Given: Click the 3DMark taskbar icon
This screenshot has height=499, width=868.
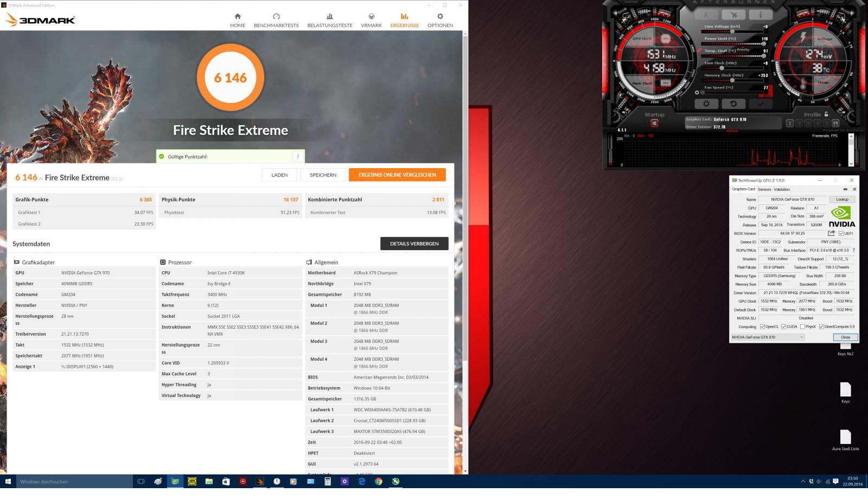Looking at the screenshot, I should (x=260, y=481).
